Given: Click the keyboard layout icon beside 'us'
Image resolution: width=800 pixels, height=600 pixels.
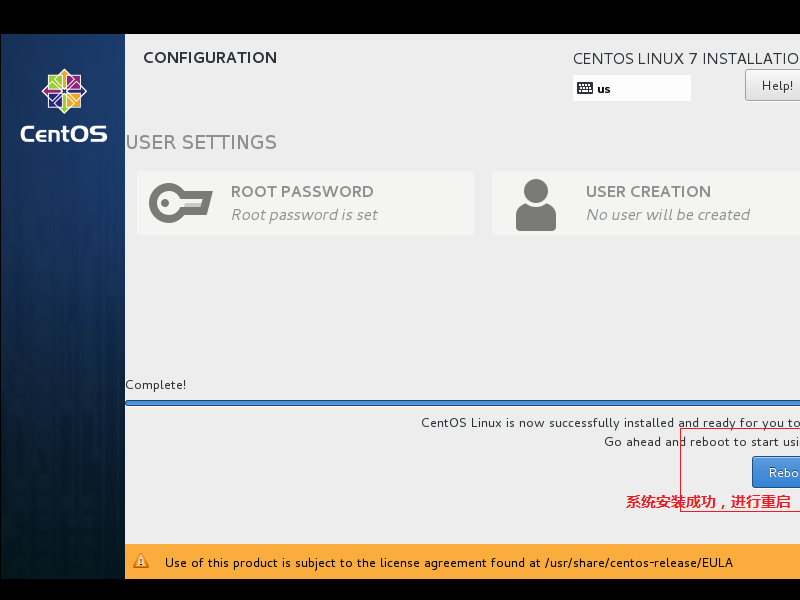Looking at the screenshot, I should tap(586, 88).
